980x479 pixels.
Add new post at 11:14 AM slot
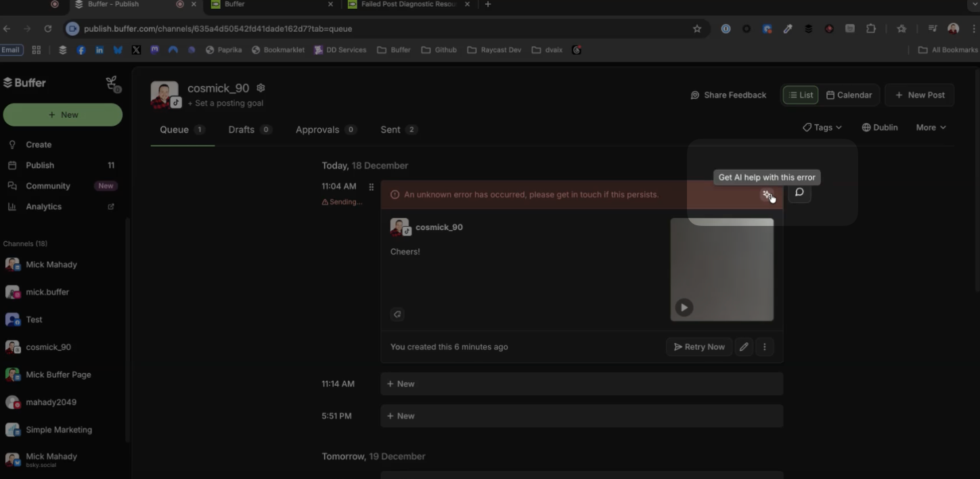tap(581, 384)
